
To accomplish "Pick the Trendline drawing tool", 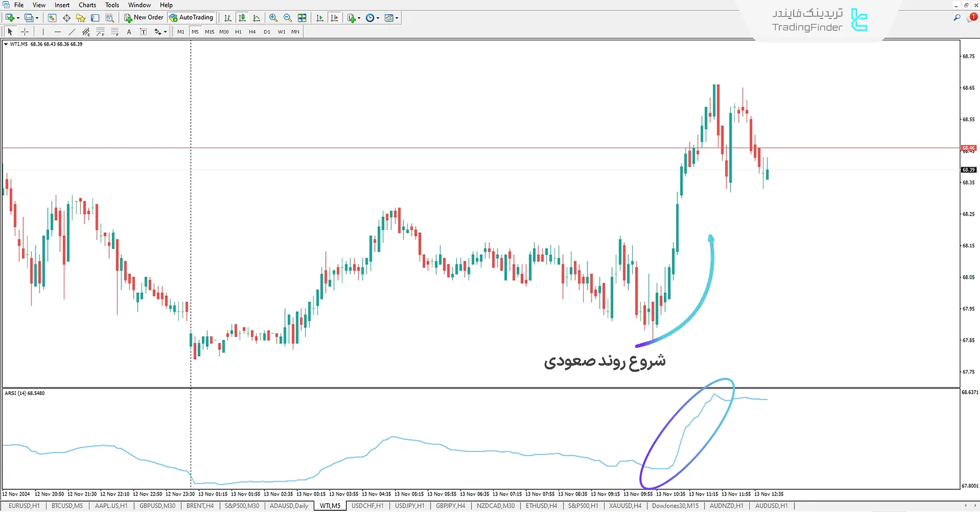I will (72, 32).
